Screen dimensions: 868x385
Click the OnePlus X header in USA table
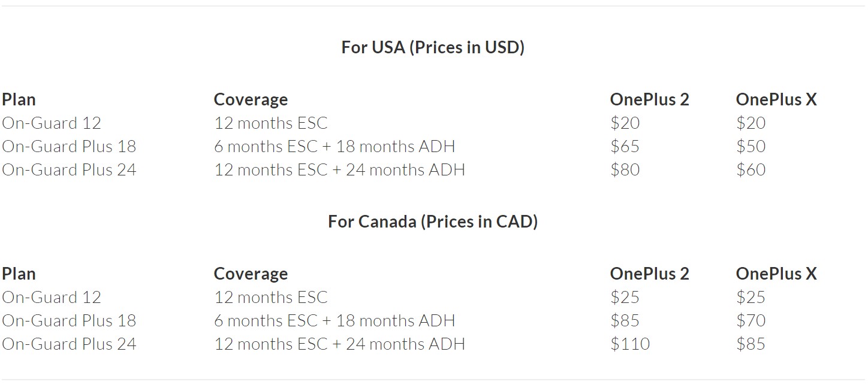(x=776, y=99)
